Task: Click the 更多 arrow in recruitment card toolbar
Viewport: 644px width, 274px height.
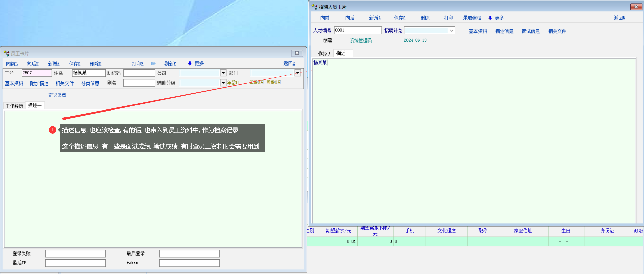Action: 490,18
